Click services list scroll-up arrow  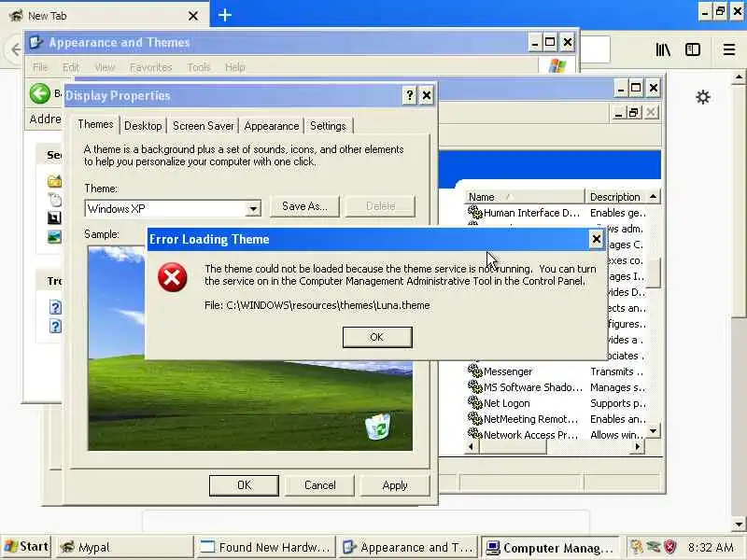tap(653, 197)
